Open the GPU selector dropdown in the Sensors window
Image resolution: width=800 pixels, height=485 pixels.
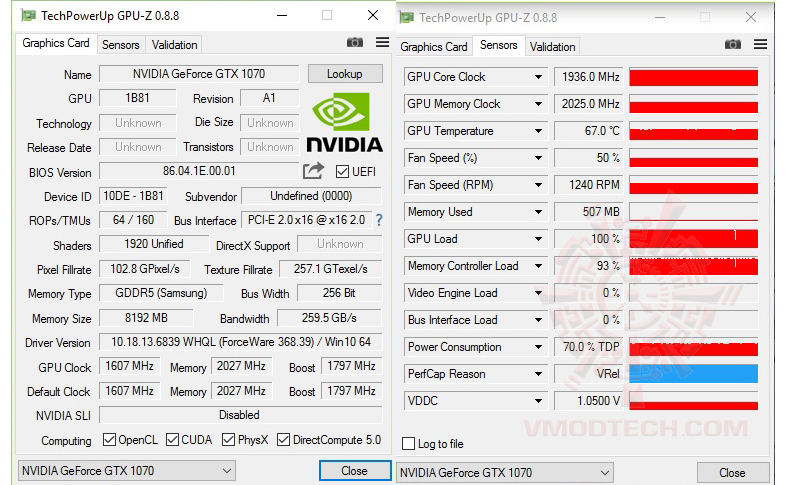[505, 472]
